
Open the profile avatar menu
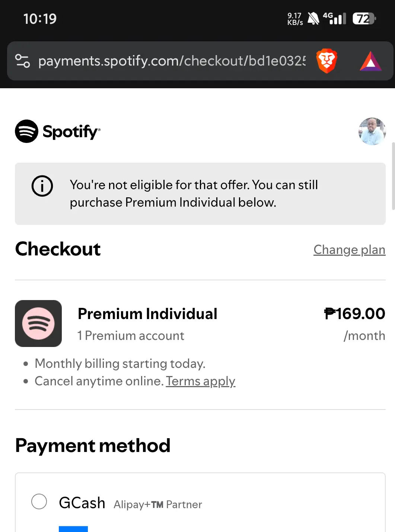372,131
